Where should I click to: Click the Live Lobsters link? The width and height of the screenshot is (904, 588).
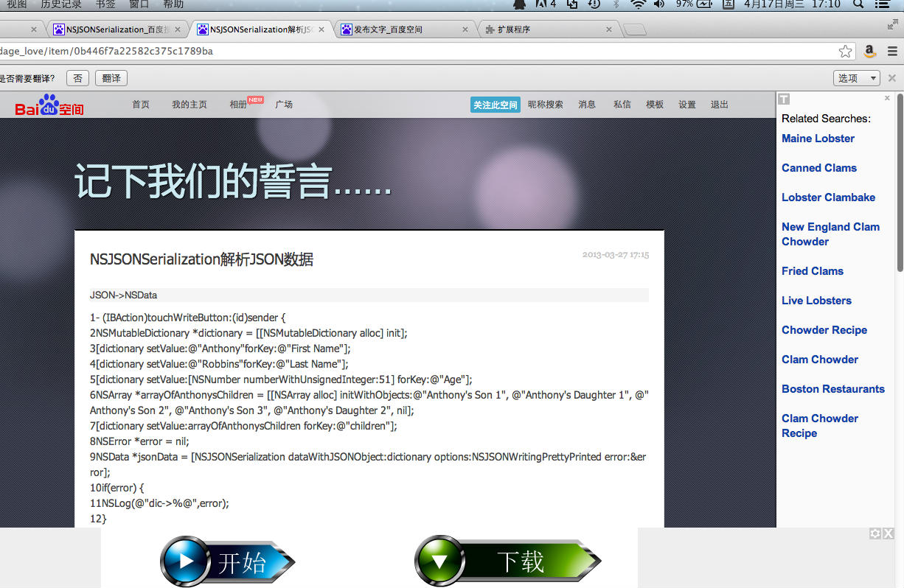tap(816, 301)
